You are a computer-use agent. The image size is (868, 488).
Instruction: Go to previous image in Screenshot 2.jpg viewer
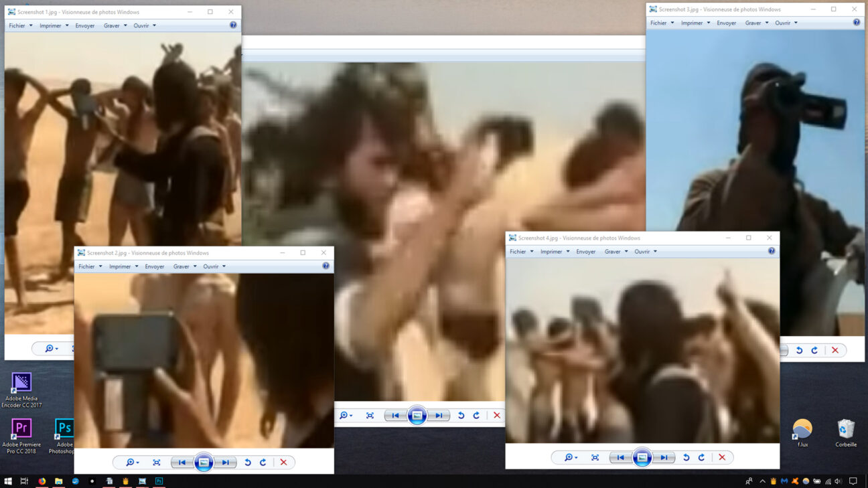point(182,463)
